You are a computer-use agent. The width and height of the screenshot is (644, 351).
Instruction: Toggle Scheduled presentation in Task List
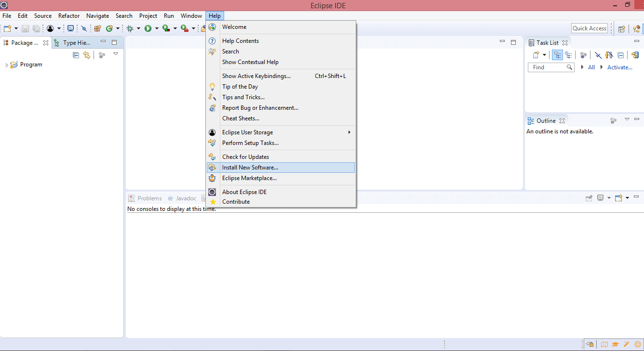pyautogui.click(x=568, y=55)
